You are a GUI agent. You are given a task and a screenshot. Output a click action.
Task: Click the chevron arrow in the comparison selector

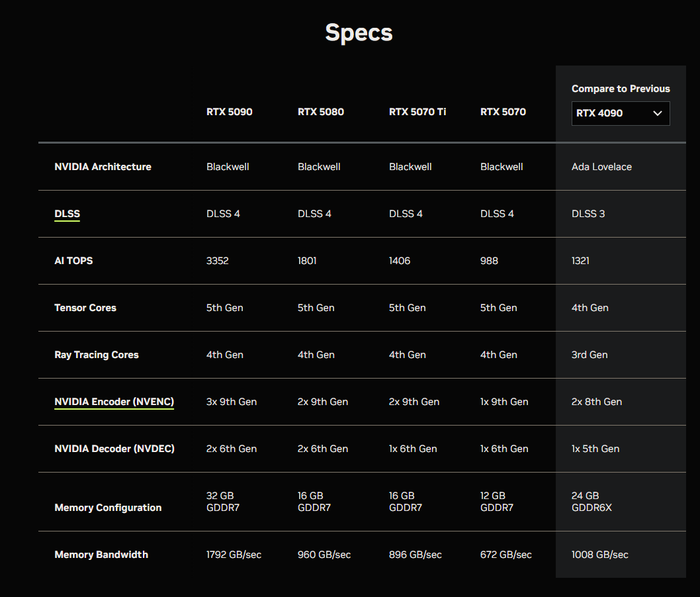[x=658, y=113]
